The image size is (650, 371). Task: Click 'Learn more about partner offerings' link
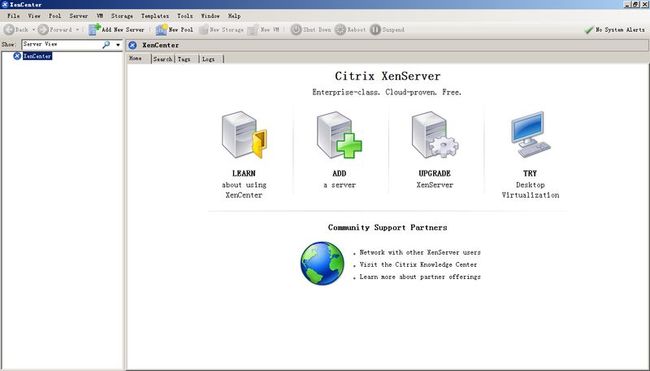420,276
